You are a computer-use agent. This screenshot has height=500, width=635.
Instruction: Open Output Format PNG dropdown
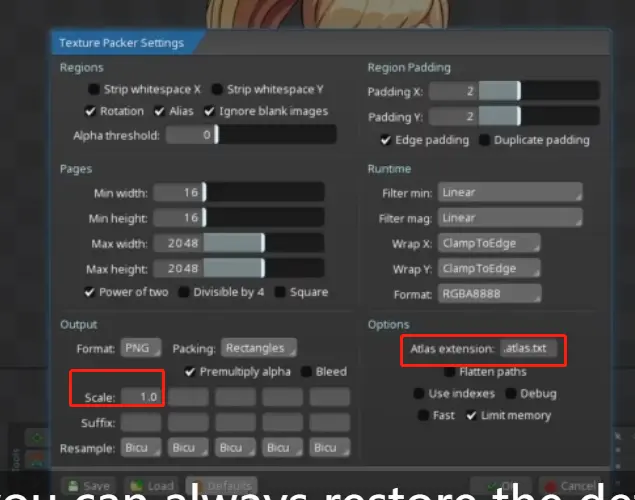click(141, 348)
